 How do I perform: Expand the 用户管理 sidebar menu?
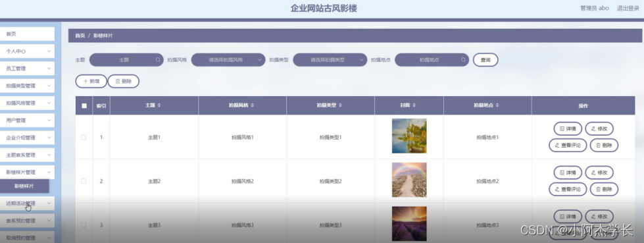(x=27, y=121)
